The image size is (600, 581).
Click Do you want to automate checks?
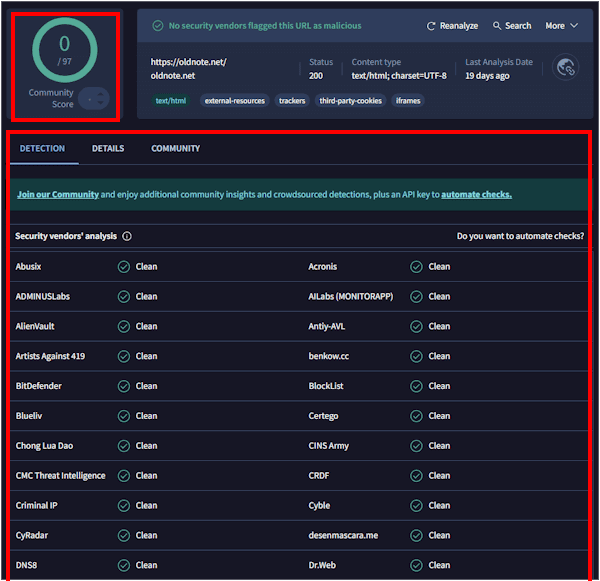pos(520,236)
